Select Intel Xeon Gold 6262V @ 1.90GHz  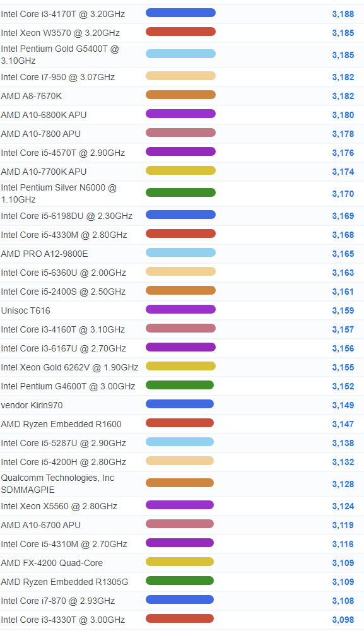pyautogui.click(x=69, y=367)
